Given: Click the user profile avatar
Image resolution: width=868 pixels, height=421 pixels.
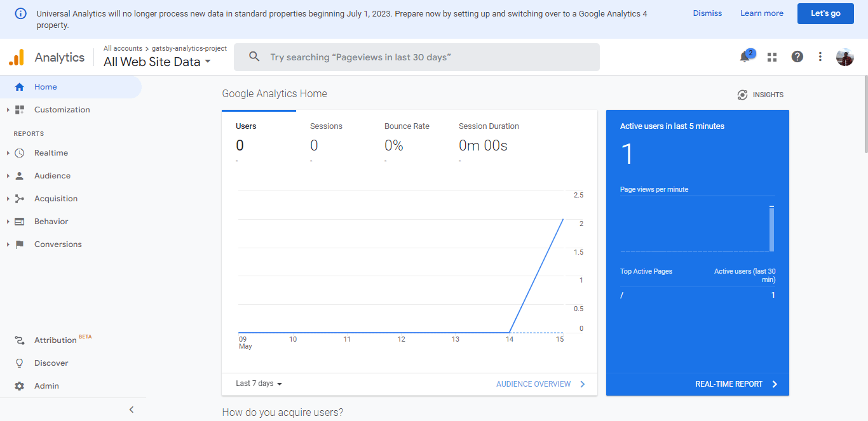Looking at the screenshot, I should click(845, 57).
